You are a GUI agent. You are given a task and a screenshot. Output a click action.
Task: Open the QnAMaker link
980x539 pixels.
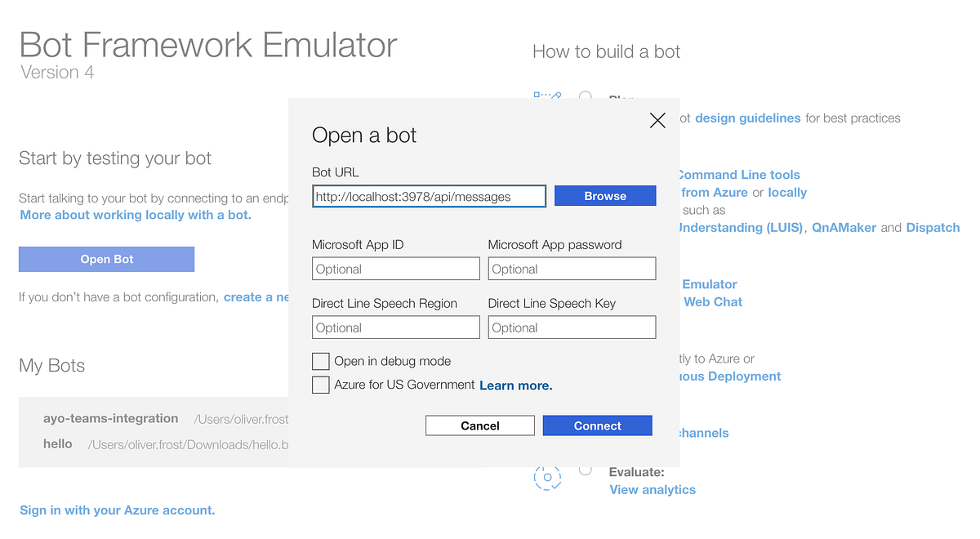click(844, 227)
